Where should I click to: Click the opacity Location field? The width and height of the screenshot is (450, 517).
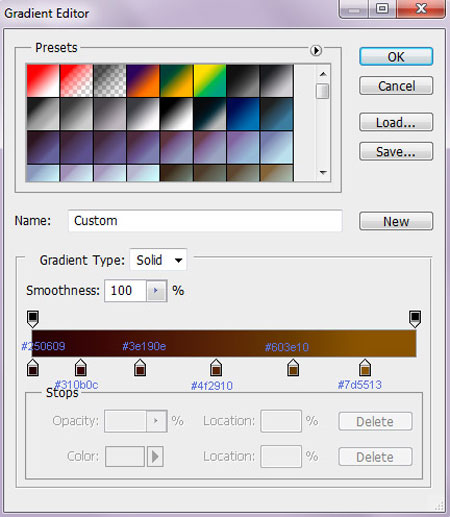[281, 421]
